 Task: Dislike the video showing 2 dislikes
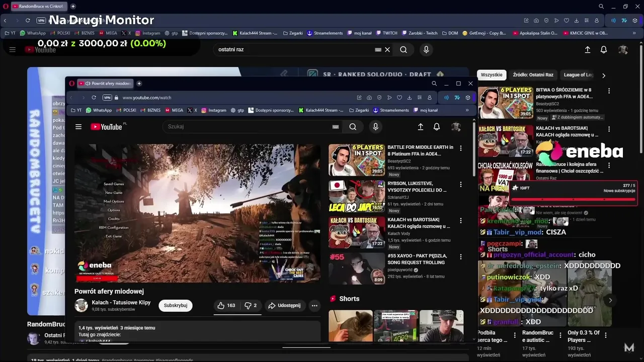tap(251, 305)
